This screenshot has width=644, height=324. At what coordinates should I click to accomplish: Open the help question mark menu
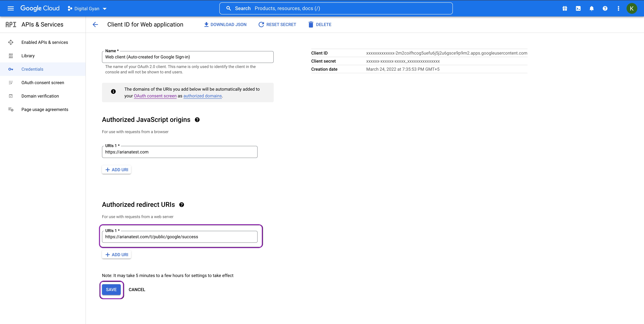click(605, 9)
